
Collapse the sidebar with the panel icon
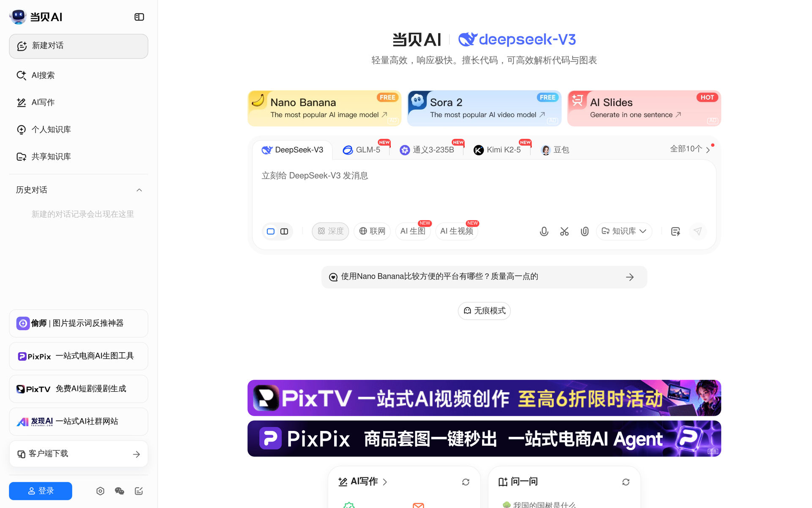coord(139,17)
